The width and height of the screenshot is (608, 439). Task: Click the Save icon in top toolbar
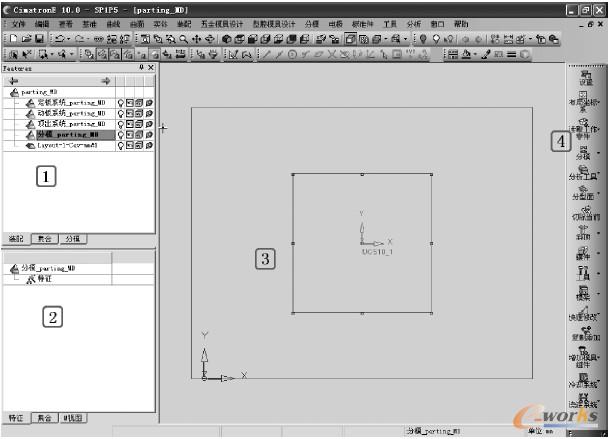39,38
